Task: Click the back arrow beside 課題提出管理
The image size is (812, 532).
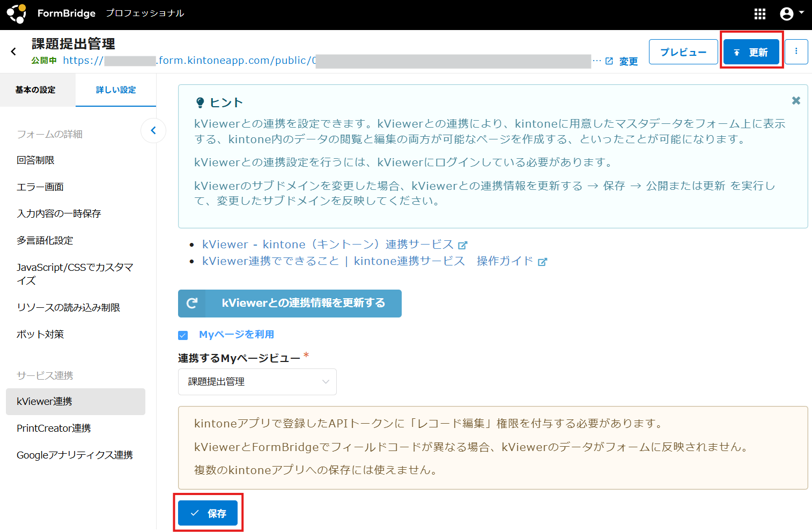Action: coord(14,51)
